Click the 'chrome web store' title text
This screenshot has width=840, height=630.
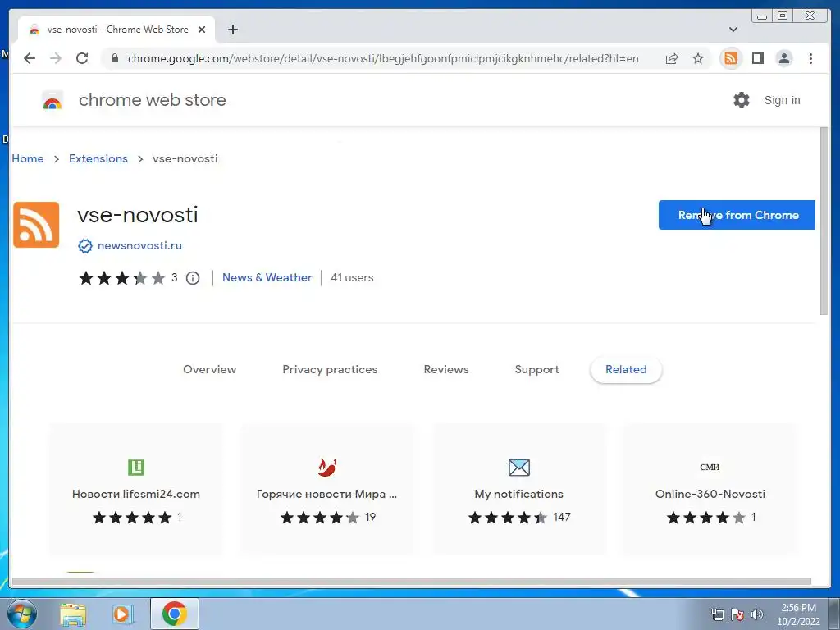(x=152, y=100)
